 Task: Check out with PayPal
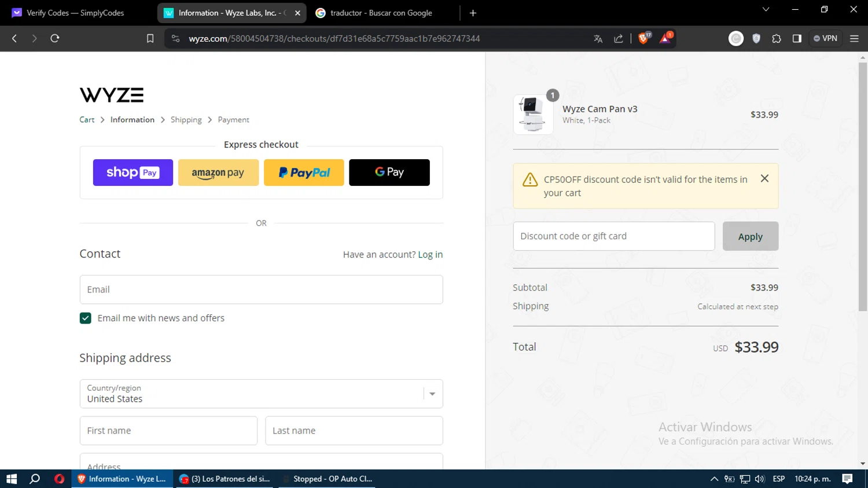tap(304, 173)
